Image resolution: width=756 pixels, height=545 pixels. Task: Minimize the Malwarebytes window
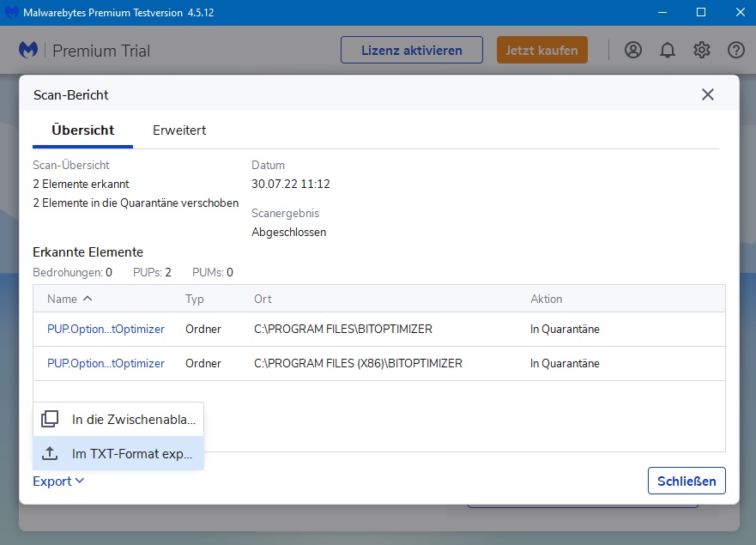(662, 13)
